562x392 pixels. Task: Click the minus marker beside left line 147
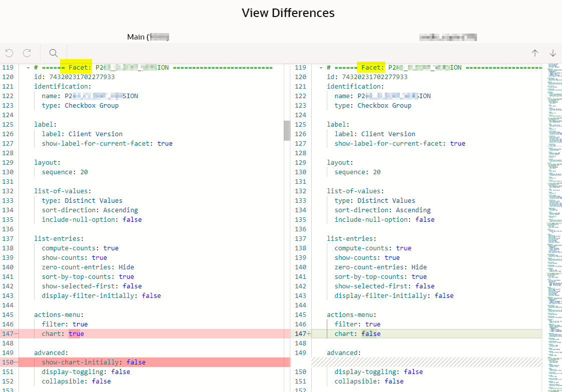click(x=16, y=333)
